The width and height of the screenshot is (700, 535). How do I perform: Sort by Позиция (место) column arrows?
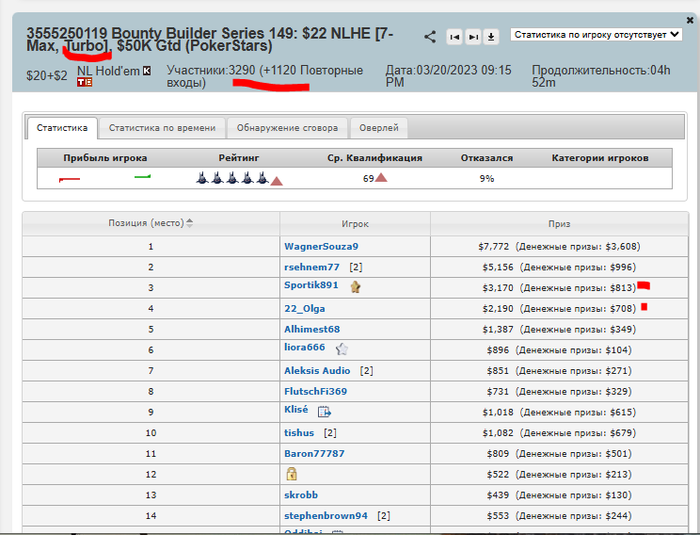point(189,223)
